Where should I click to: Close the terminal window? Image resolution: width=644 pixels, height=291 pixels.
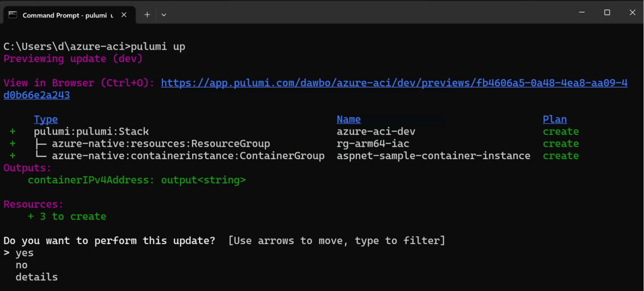[x=632, y=13]
